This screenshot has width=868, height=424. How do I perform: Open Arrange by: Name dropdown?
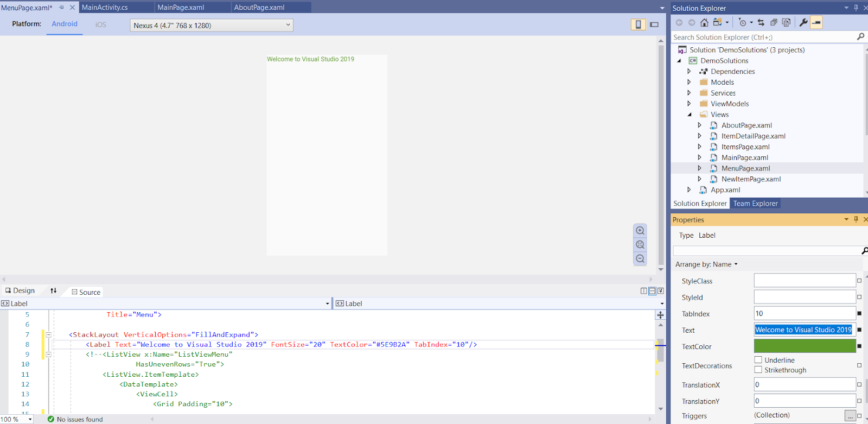tap(706, 264)
